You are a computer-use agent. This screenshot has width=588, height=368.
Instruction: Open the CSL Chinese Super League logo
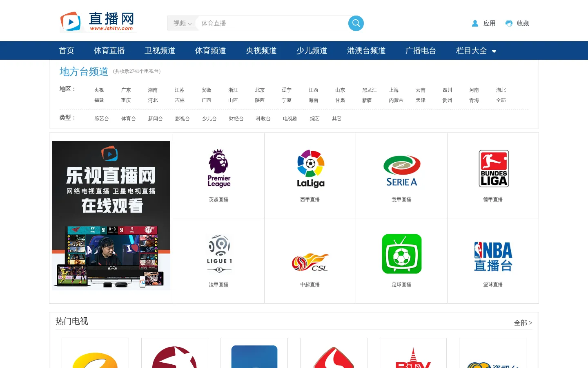coord(310,263)
